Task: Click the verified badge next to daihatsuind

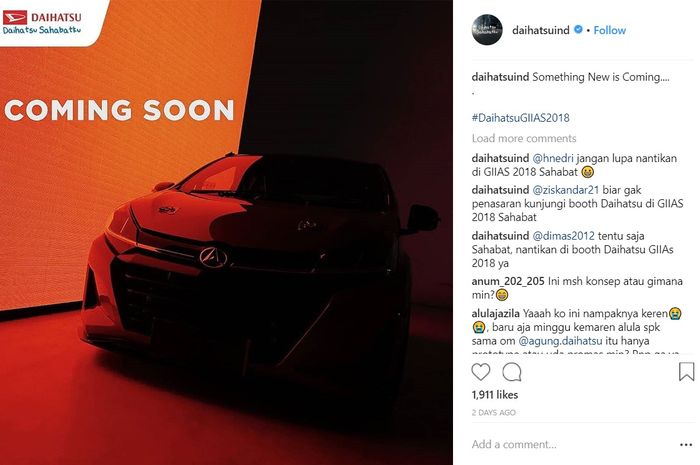Action: pos(578,29)
